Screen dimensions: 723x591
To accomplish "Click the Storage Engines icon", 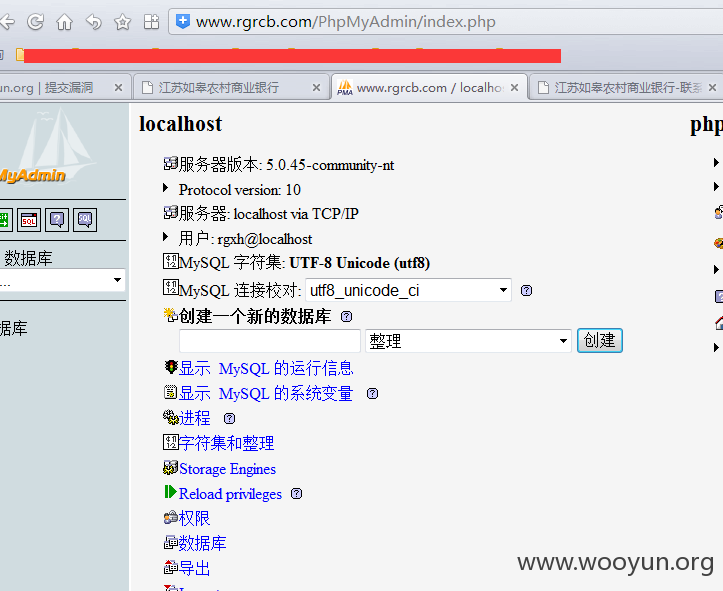I will point(171,467).
